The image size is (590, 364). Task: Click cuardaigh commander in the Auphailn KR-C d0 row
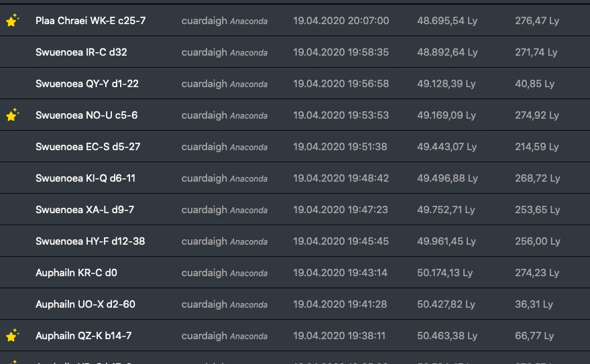(x=204, y=273)
